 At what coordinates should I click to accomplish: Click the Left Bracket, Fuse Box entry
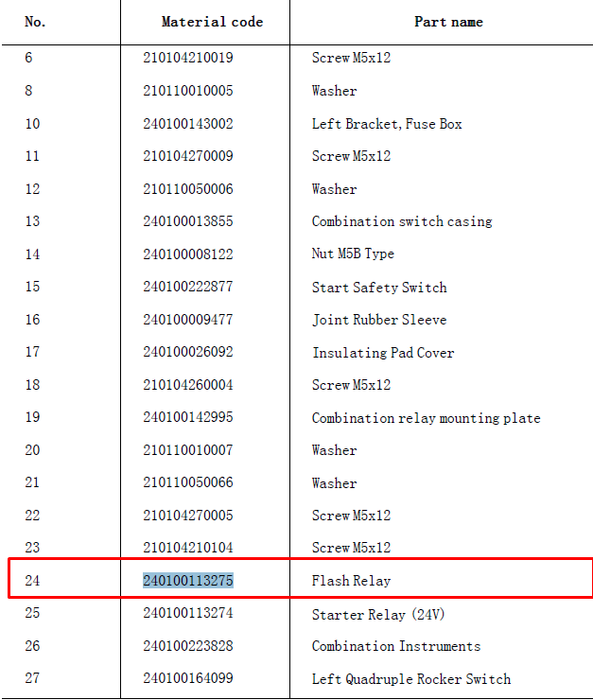click(x=387, y=124)
